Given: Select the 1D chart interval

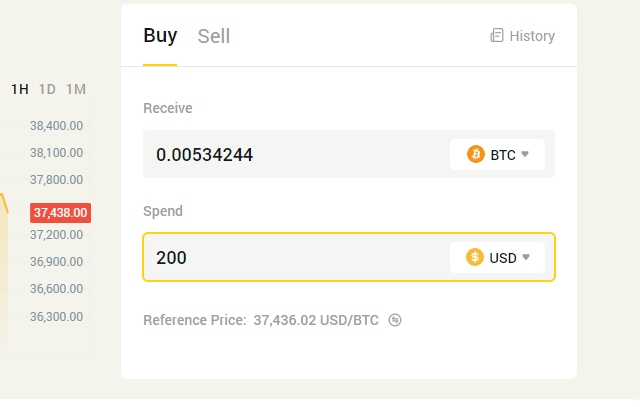Looking at the screenshot, I should [47, 89].
